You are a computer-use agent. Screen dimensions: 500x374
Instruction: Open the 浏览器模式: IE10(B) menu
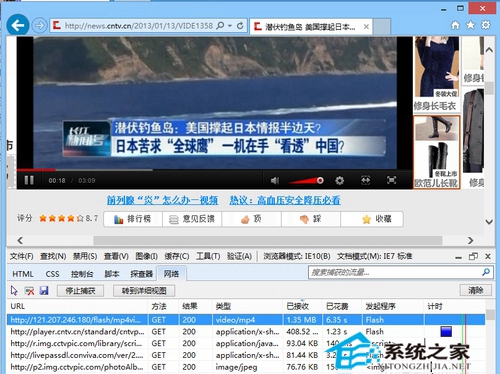tap(297, 256)
